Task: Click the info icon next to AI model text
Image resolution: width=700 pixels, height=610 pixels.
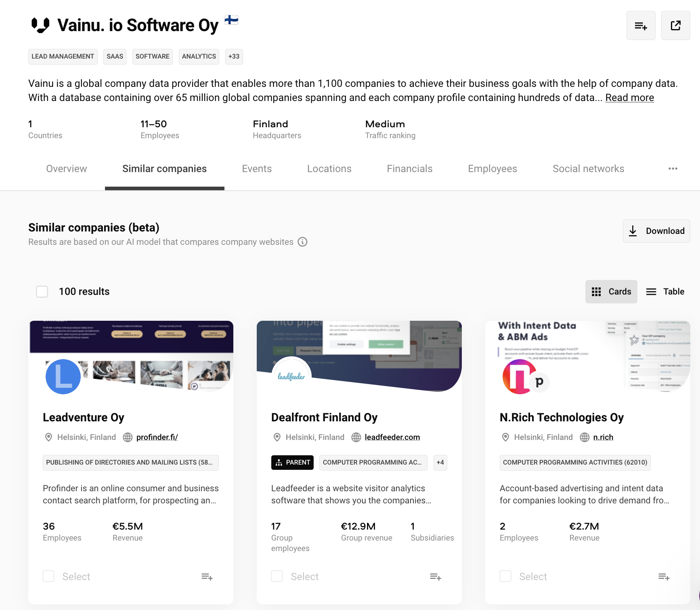Action: (x=302, y=242)
